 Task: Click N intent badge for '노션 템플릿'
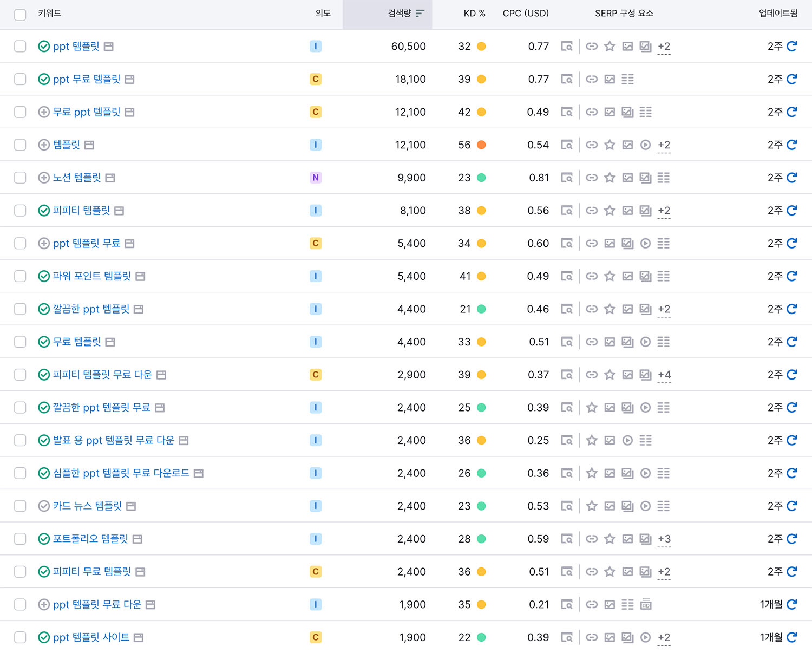pos(316,178)
